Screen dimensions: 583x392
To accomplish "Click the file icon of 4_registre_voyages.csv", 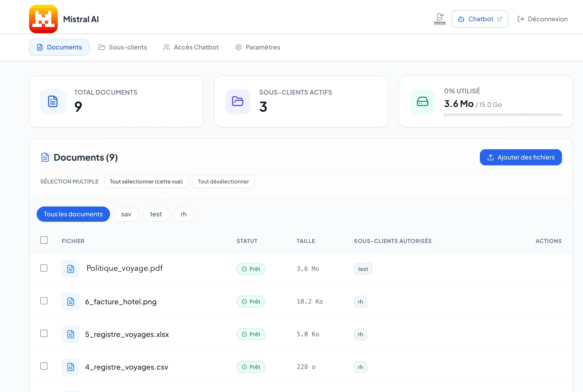I will pyautogui.click(x=71, y=367).
